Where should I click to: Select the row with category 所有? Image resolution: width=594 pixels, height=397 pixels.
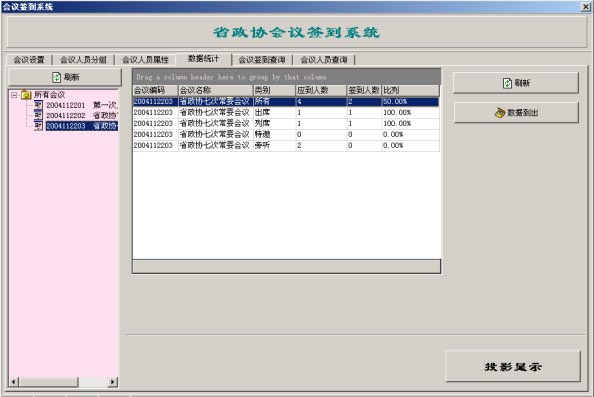(286, 102)
